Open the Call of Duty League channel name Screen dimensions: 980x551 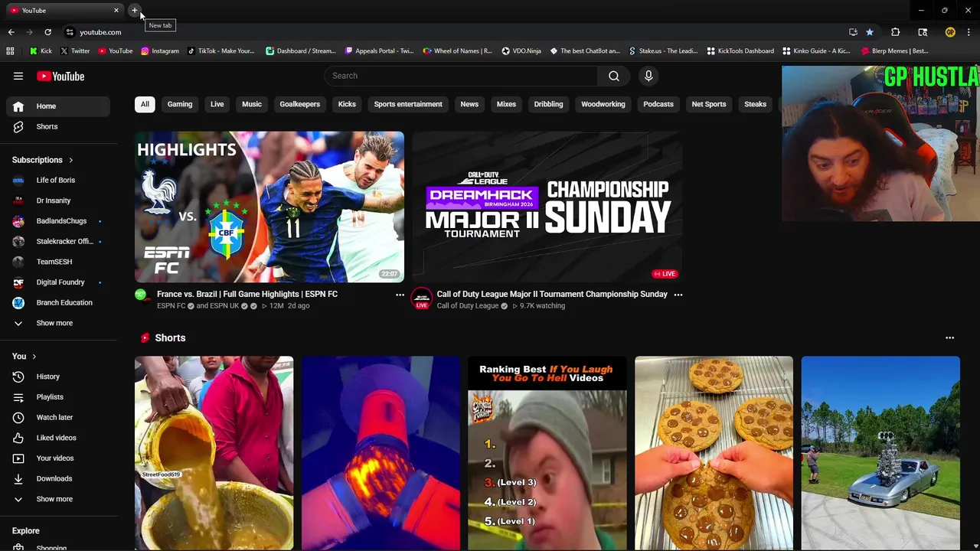[468, 306]
